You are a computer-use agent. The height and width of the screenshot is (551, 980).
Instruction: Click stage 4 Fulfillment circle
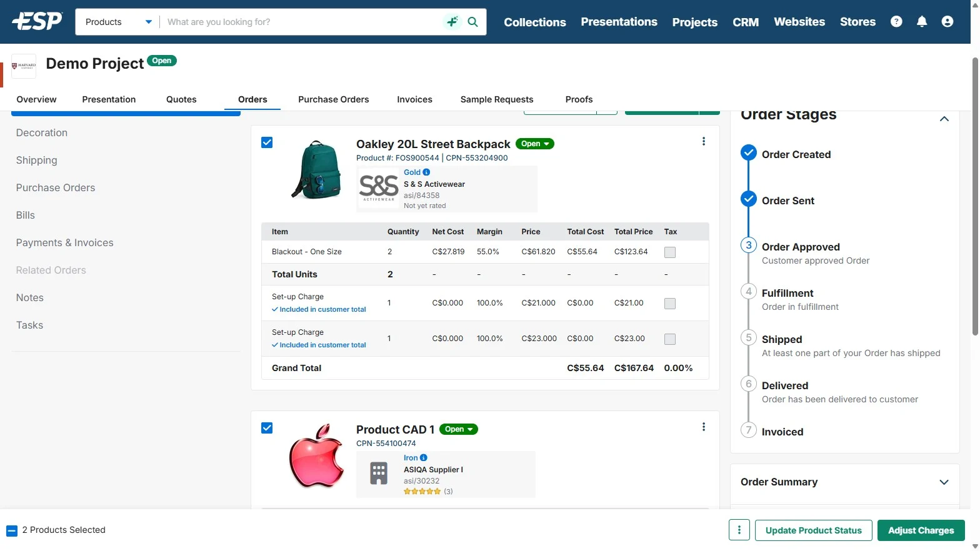pyautogui.click(x=749, y=291)
